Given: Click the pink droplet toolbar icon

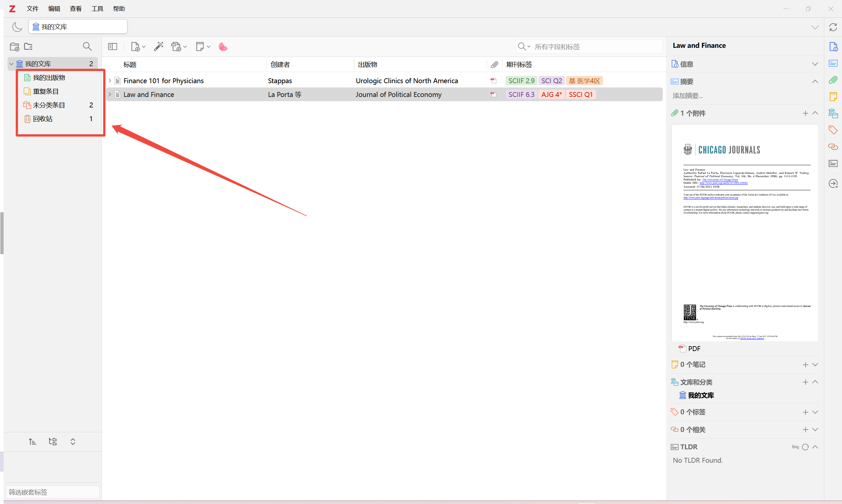Looking at the screenshot, I should (x=223, y=47).
